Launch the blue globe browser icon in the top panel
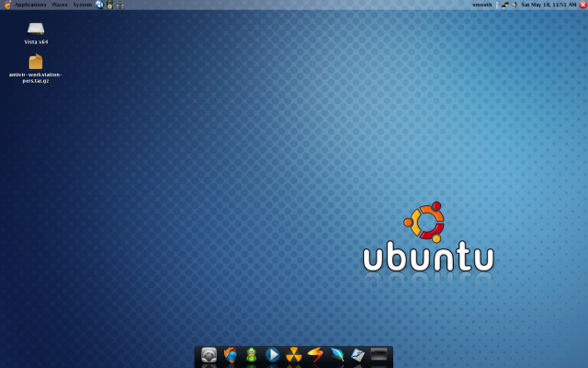This screenshot has height=368, width=588. point(99,5)
